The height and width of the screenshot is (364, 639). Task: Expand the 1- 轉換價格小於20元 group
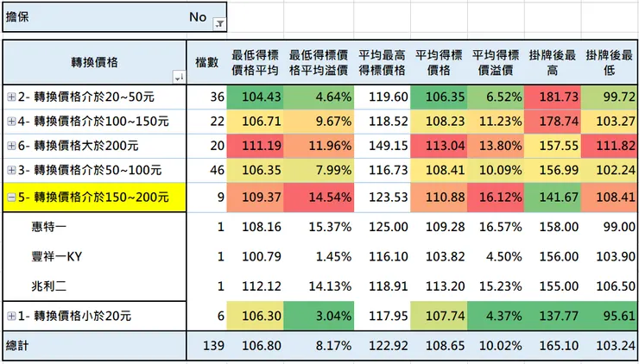pyautogui.click(x=11, y=316)
